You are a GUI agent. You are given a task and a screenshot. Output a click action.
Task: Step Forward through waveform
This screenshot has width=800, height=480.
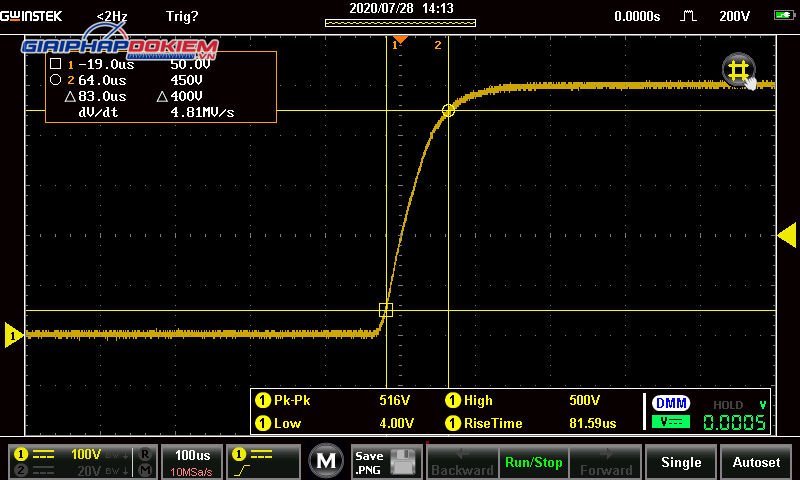(606, 462)
